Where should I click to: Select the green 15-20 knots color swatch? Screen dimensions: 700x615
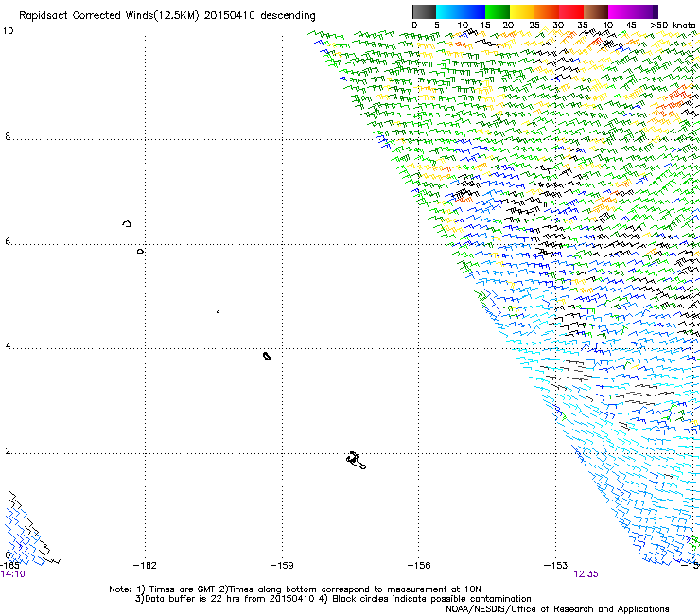click(498, 11)
